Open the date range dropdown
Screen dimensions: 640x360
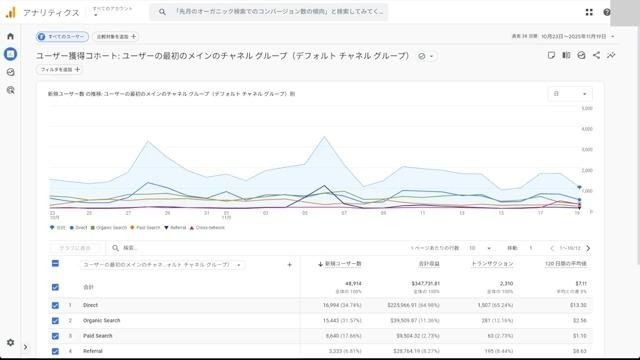[563, 36]
